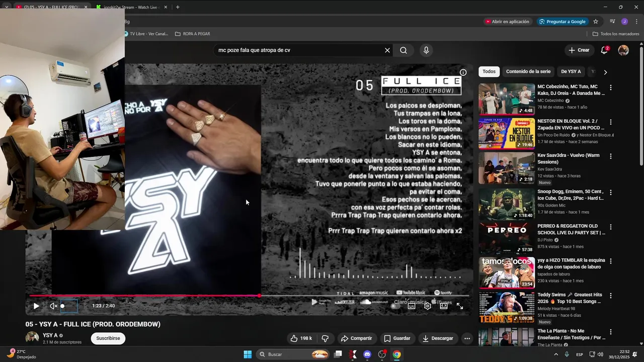Image resolution: width=644 pixels, height=362 pixels.
Task: Toggle subtitles with the captions icon
Action: (411, 306)
